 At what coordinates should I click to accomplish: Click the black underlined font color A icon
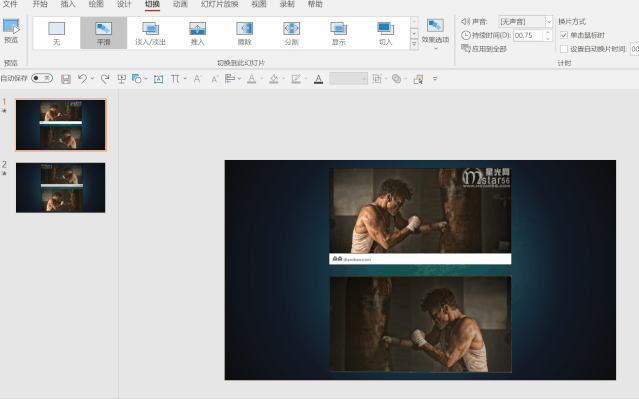click(319, 79)
